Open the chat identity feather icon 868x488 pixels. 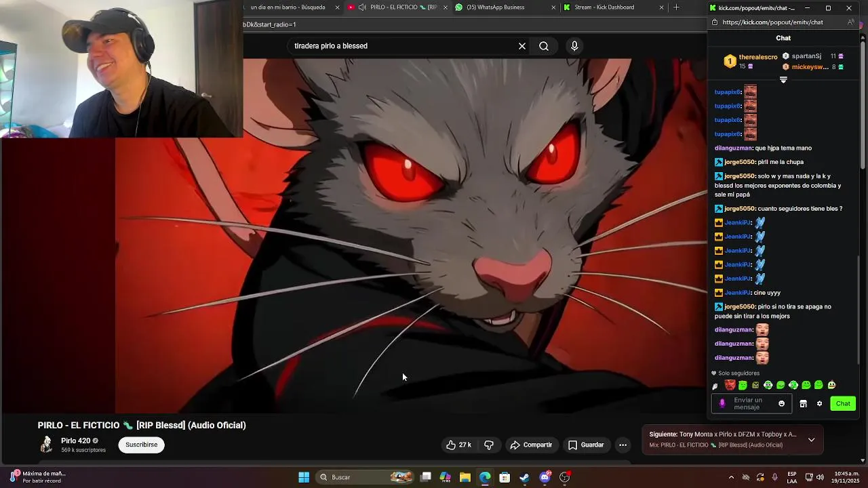coord(715,386)
